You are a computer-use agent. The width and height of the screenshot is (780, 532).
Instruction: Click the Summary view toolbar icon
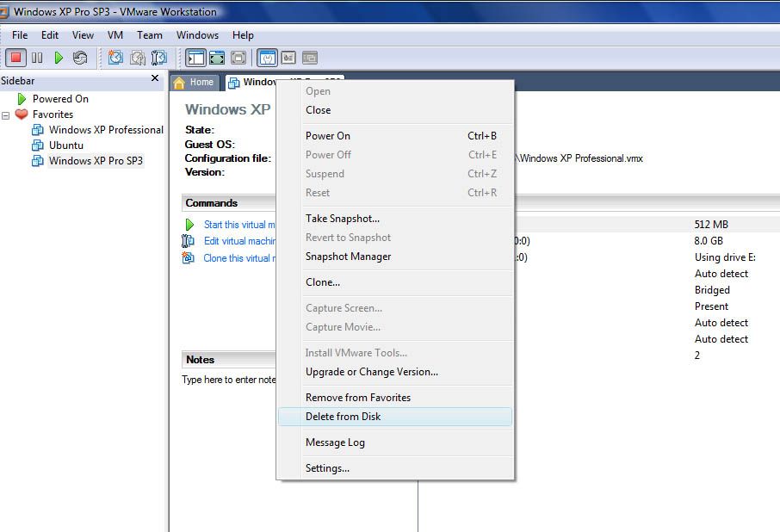point(268,58)
